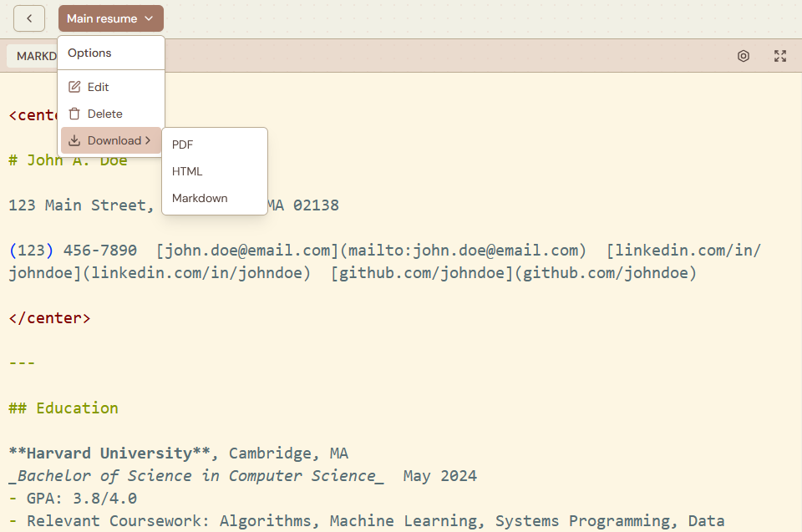Switch to the partially hidden MARKD tab
The width and height of the screenshot is (802, 532).
tap(33, 56)
